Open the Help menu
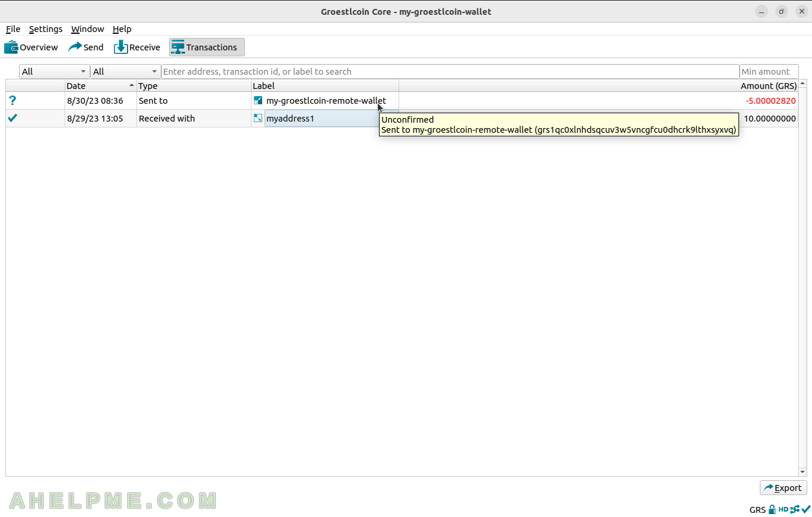 [122, 29]
